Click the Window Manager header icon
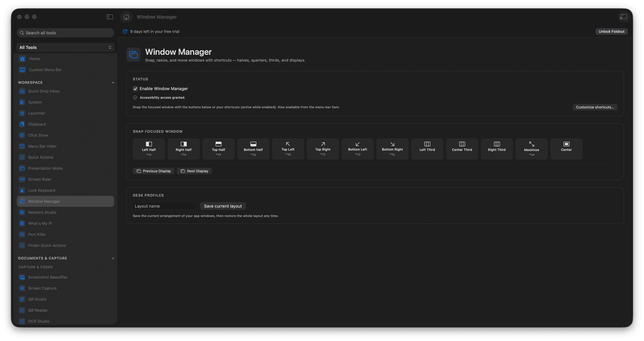 pos(133,55)
